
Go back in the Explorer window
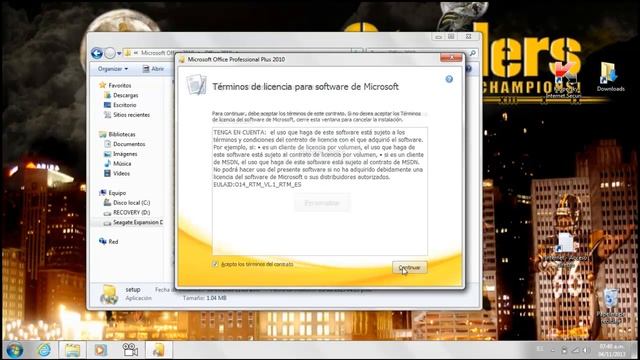click(97, 53)
